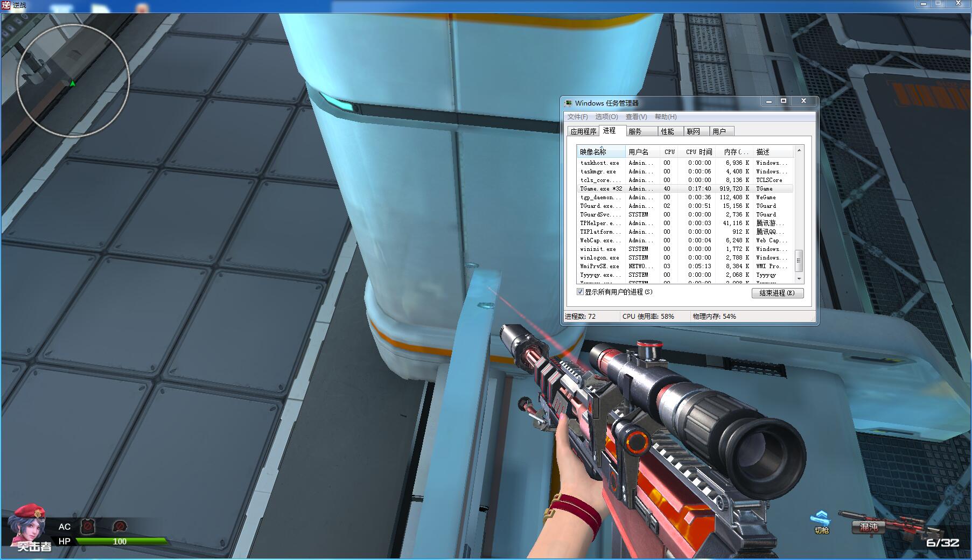This screenshot has width=972, height=560.
Task: Open the 查看(V) menu
Action: pyautogui.click(x=636, y=117)
